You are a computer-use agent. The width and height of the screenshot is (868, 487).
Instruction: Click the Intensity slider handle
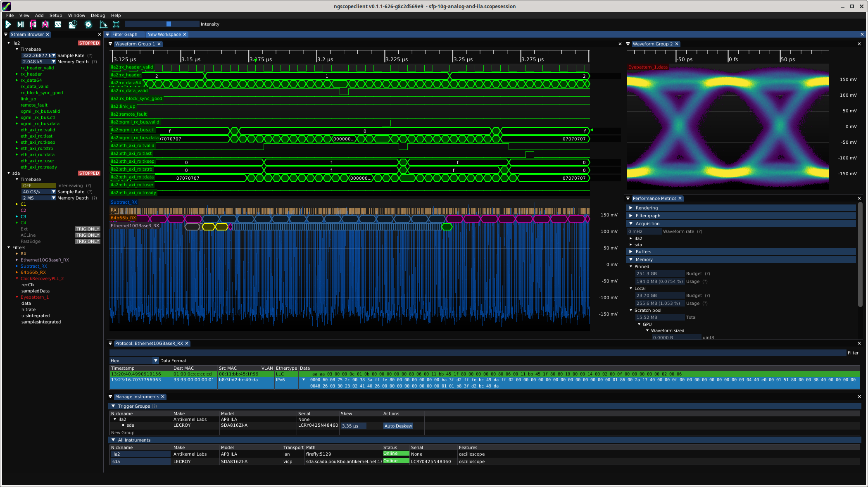(x=169, y=24)
